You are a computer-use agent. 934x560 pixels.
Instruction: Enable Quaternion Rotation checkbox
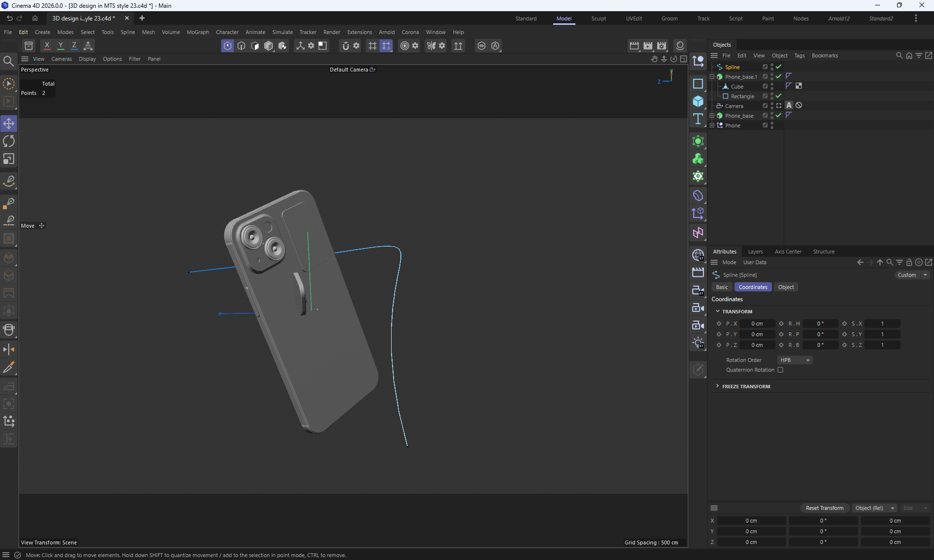tap(780, 370)
